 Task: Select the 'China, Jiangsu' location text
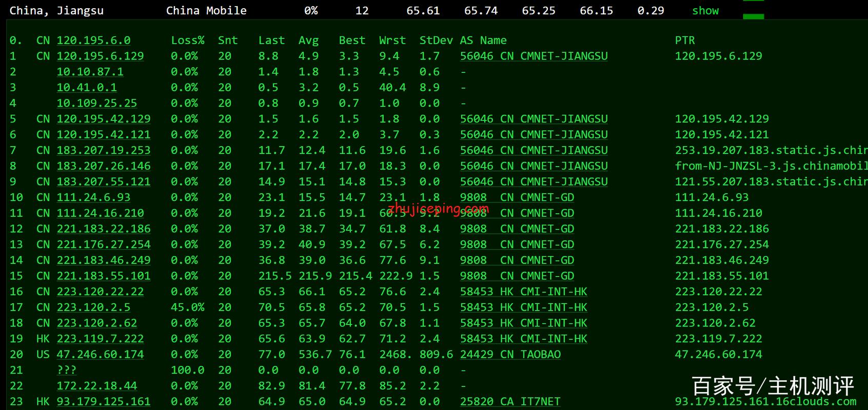(x=56, y=10)
